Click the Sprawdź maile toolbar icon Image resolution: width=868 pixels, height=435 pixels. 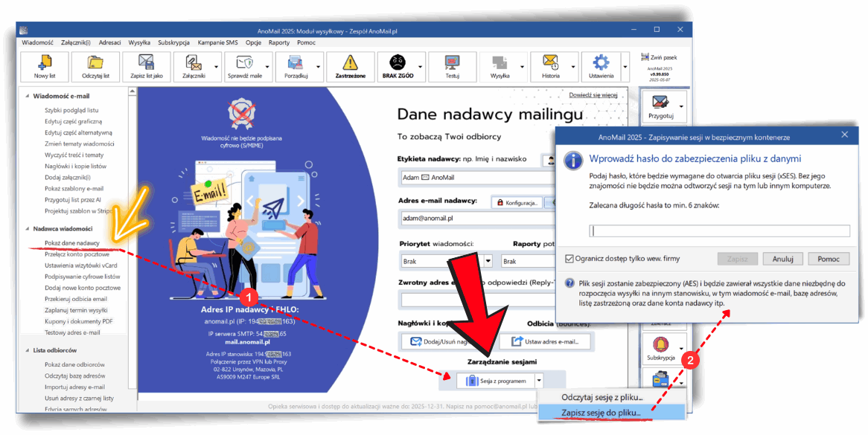(244, 67)
